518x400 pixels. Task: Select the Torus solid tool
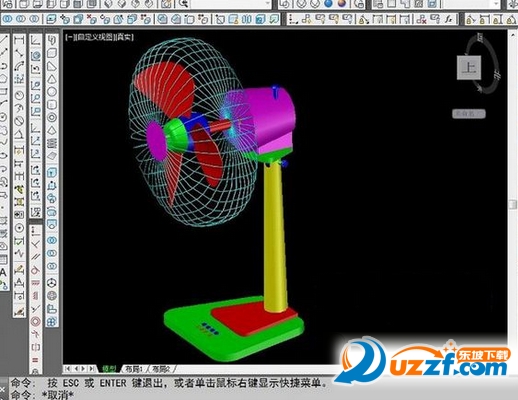click(52, 117)
